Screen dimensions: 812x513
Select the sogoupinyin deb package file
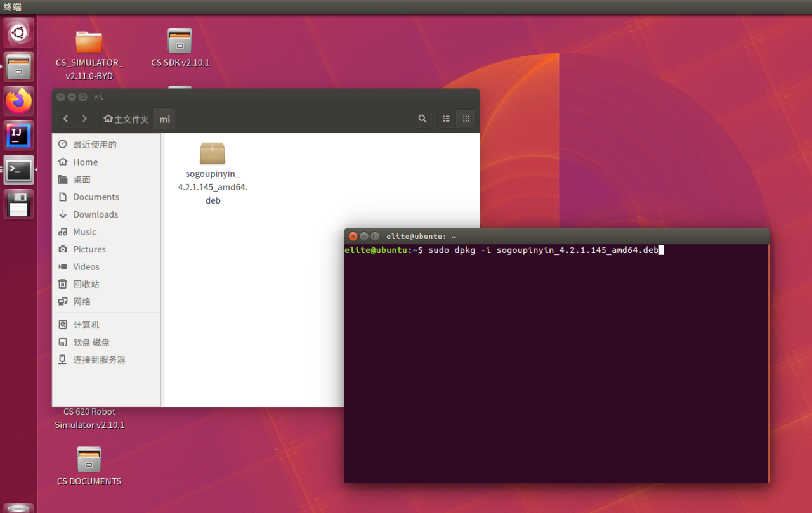213,172
